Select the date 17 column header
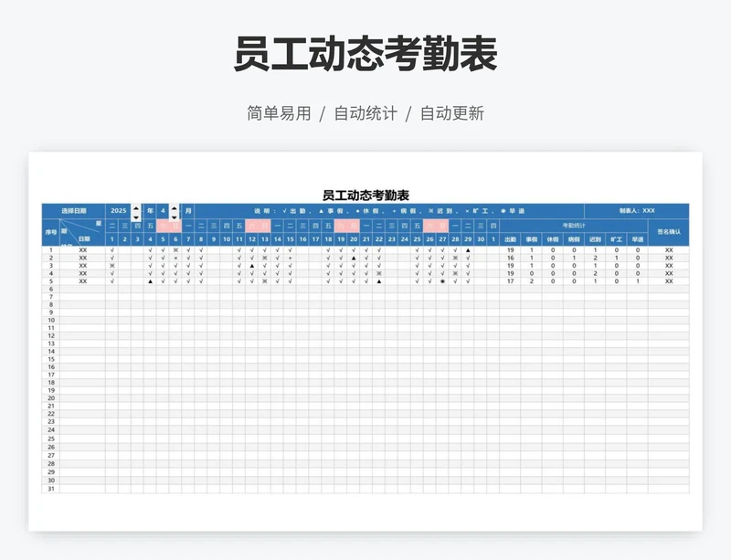Viewport: 731px width, 560px height. coord(315,239)
